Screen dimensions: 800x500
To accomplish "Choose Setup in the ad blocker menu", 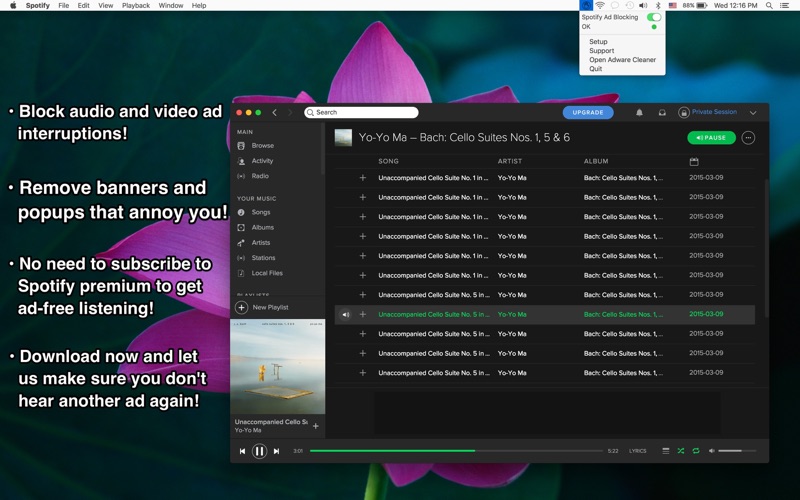I will tap(598, 42).
